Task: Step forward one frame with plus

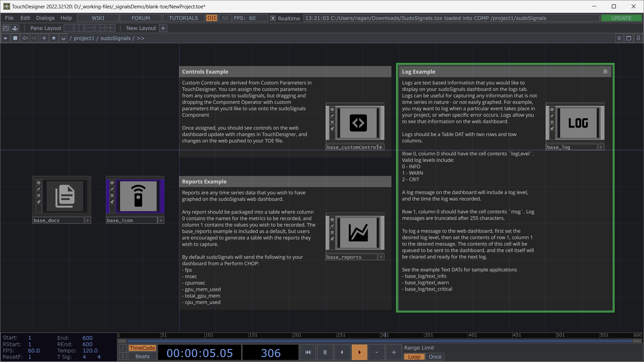Action: (394, 352)
